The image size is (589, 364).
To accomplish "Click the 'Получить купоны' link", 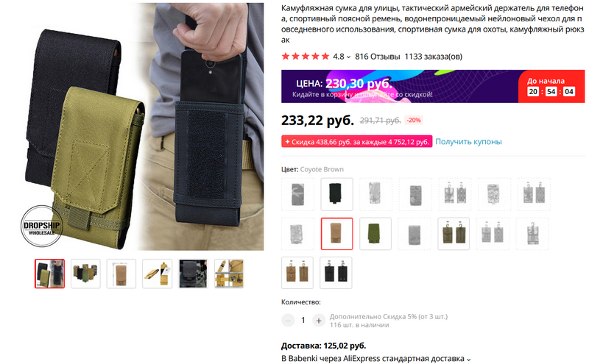I will (x=468, y=141).
